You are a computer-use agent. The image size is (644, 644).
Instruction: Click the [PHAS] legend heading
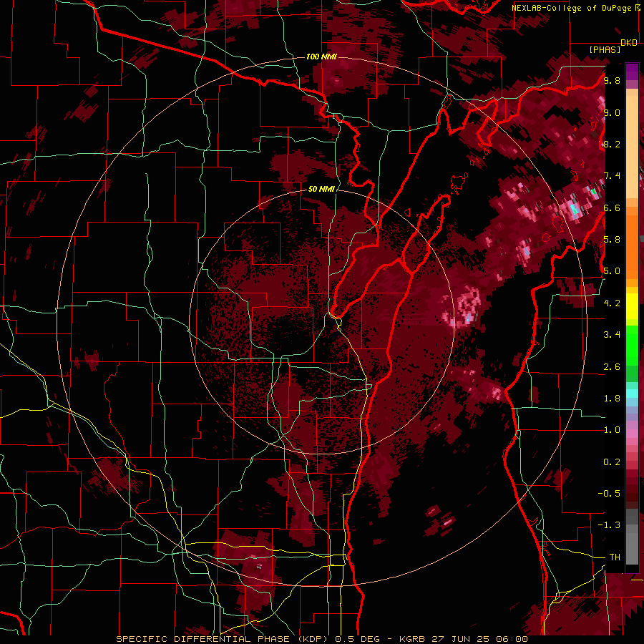tap(605, 49)
